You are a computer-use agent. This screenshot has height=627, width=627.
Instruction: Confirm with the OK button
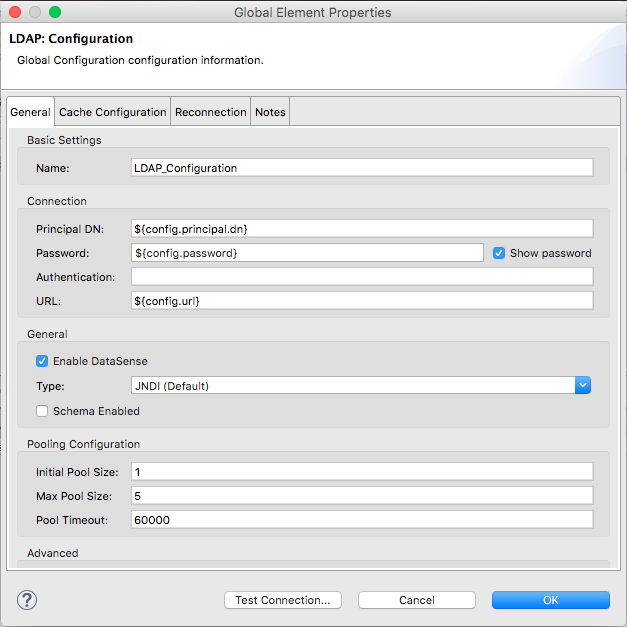(551, 600)
